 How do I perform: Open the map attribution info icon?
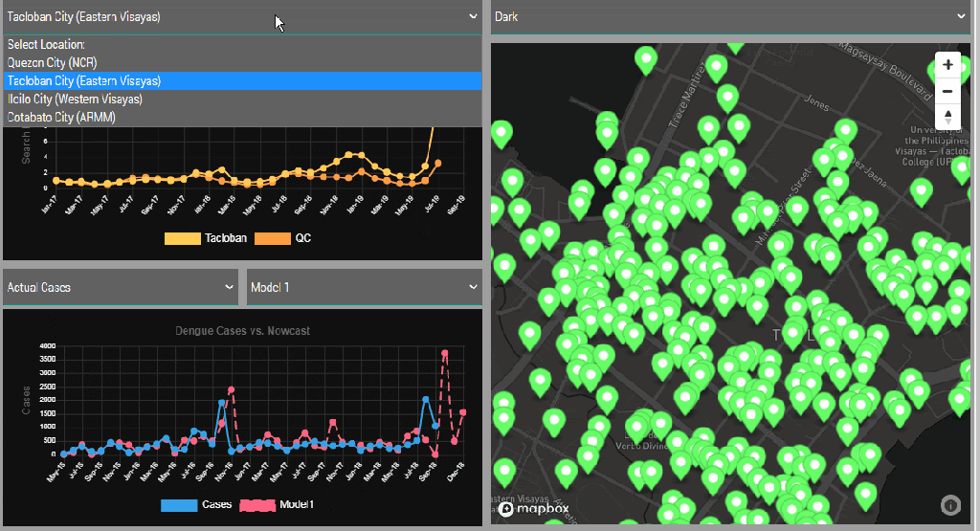click(950, 503)
